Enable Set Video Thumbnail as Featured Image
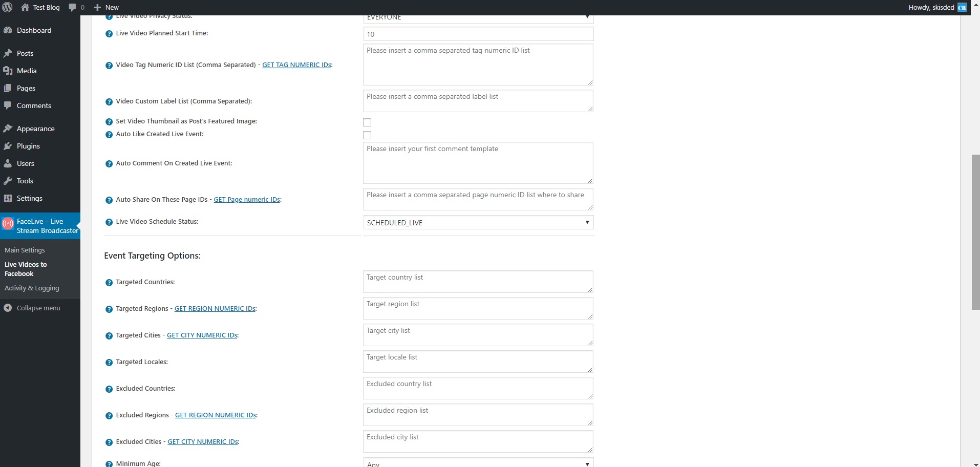The width and height of the screenshot is (980, 467). click(367, 122)
